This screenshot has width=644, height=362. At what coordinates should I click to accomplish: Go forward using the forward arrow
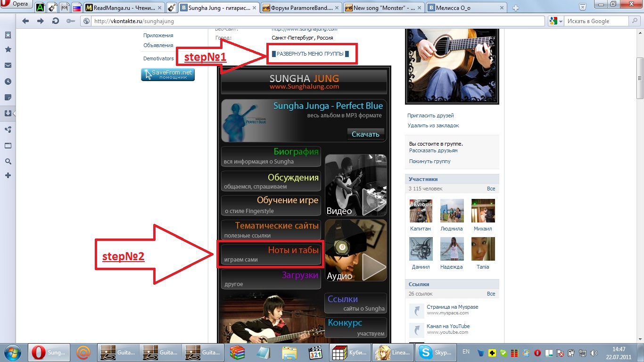coord(41,21)
